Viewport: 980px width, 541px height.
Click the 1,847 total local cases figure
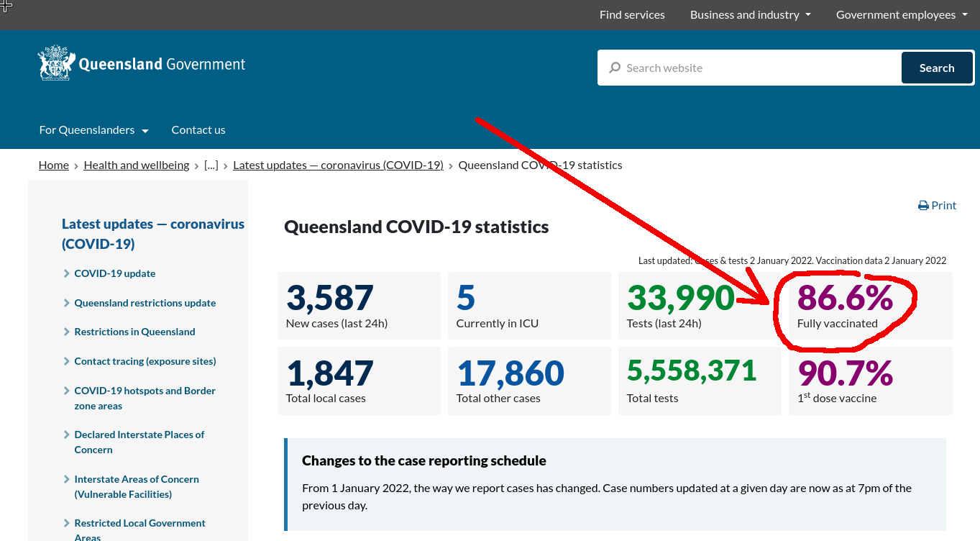point(330,373)
